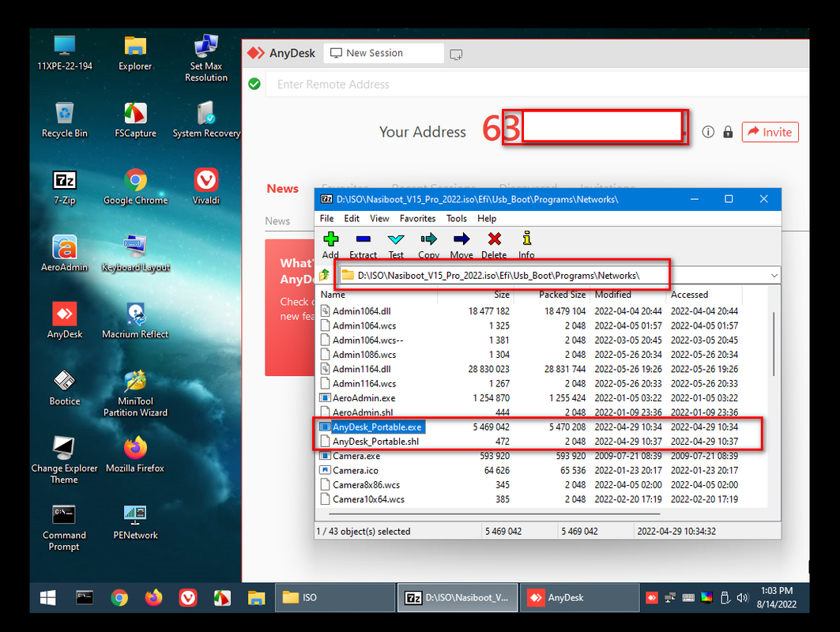The width and height of the screenshot is (840, 632).
Task: Open the Tools menu in 7-Zip
Action: tap(457, 219)
